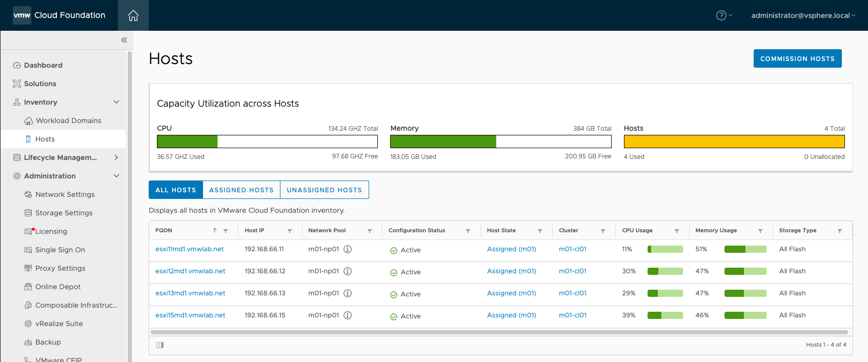
Task: Collapse the Administration section chevron
Action: 116,176
